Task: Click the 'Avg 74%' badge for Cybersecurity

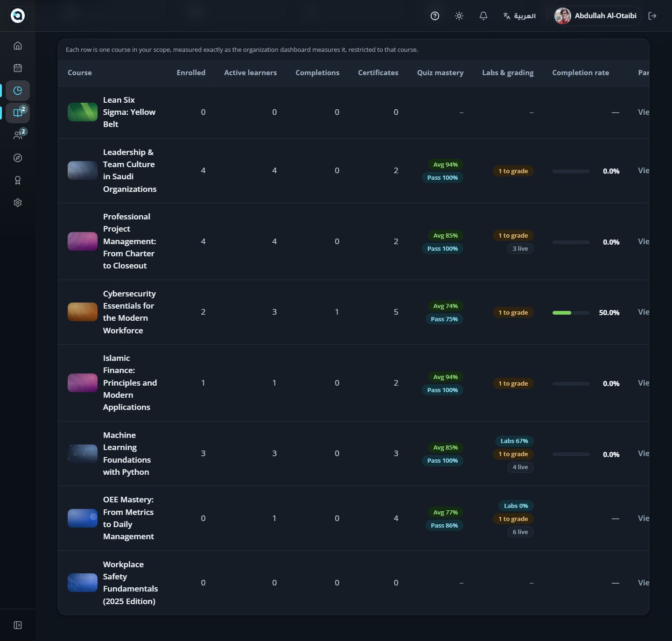Action: coord(446,306)
